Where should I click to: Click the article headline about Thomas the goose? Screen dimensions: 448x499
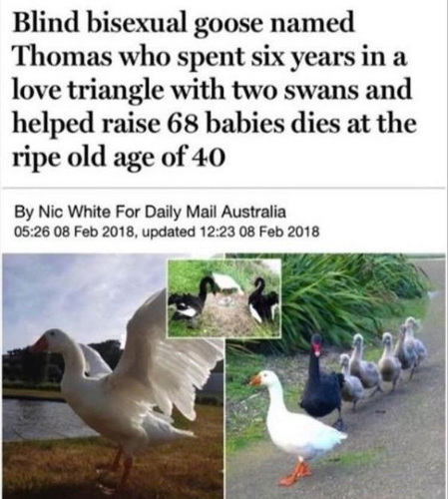215,90
